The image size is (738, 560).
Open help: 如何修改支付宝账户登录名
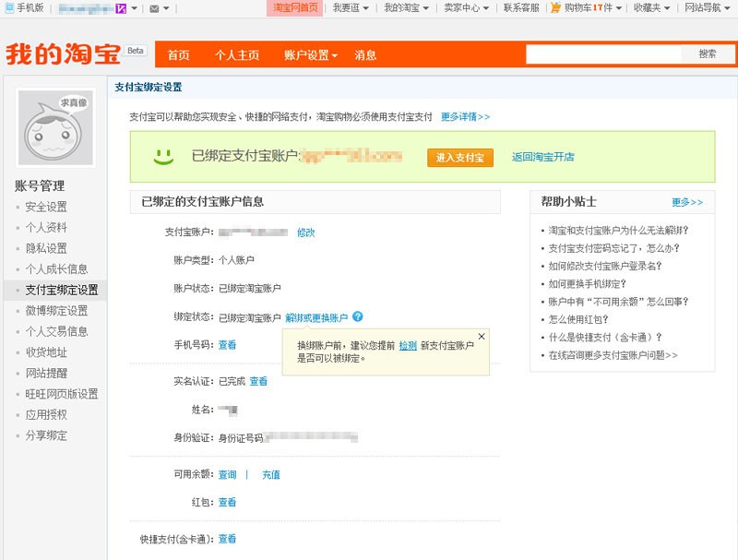tap(605, 267)
